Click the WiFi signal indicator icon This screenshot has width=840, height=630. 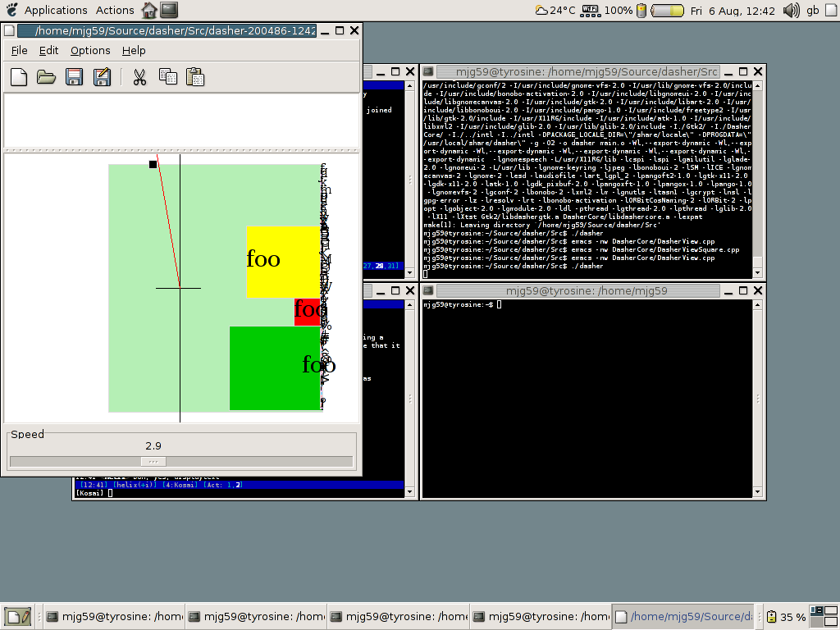[591, 10]
